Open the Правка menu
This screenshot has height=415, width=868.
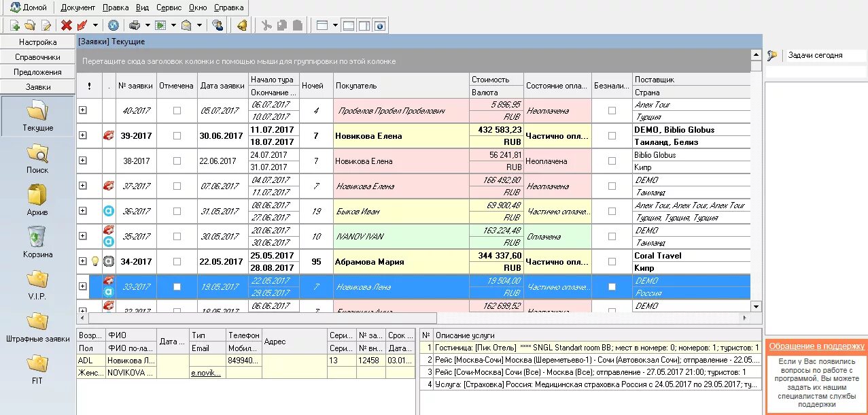pos(116,7)
